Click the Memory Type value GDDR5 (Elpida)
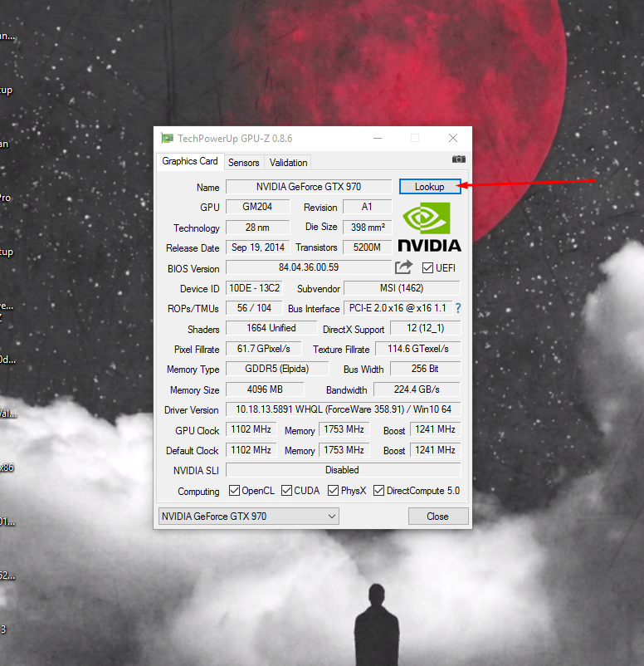644x666 pixels. pyautogui.click(x=277, y=369)
